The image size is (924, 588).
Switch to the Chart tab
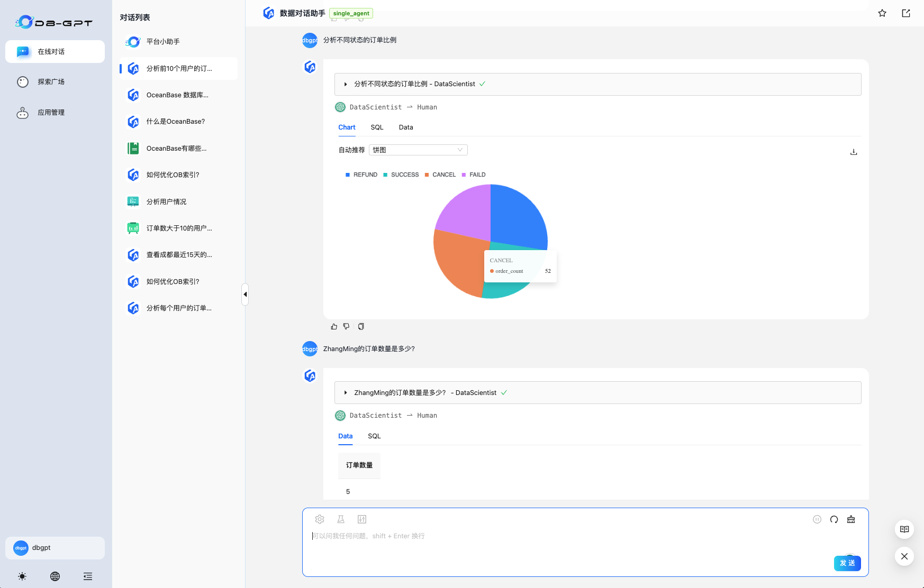coord(347,127)
